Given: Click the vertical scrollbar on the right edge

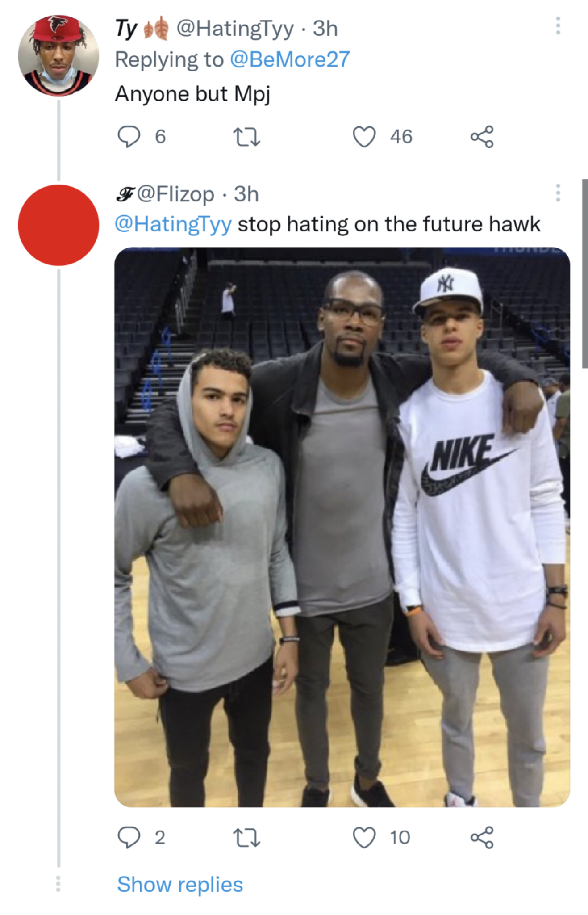Looking at the screenshot, I should [584, 273].
